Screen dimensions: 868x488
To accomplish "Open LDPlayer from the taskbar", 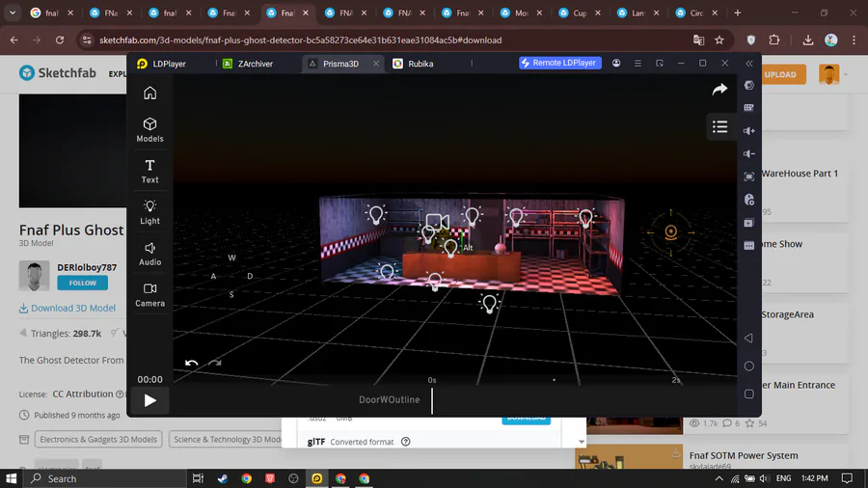I will 316,478.
